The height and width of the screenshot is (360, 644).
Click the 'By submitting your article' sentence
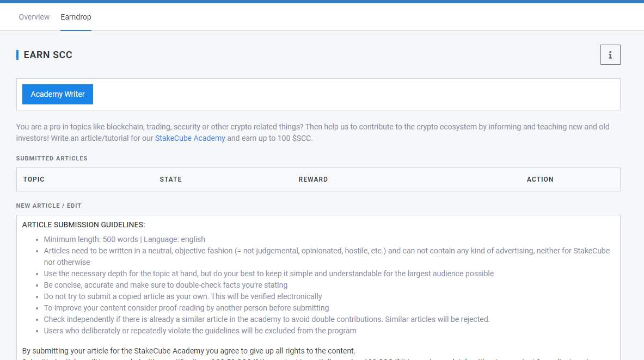point(188,351)
